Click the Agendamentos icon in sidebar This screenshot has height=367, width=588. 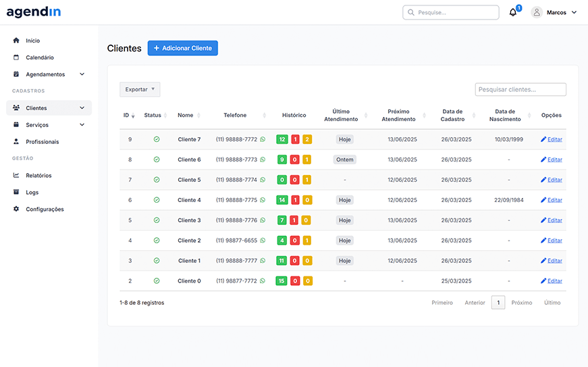pos(16,74)
